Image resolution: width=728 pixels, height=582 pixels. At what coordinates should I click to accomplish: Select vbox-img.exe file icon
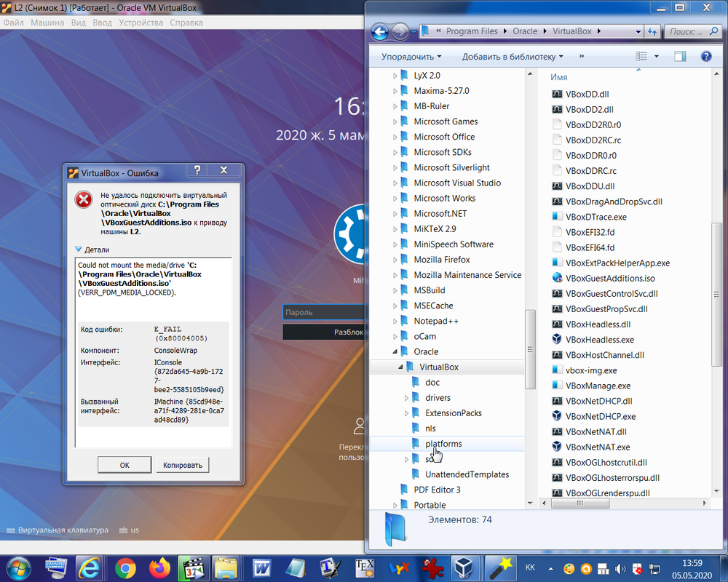pyautogui.click(x=557, y=370)
